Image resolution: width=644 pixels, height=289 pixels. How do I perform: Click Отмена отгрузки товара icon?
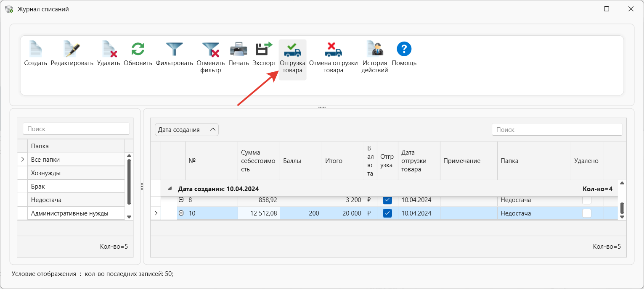[x=333, y=49]
